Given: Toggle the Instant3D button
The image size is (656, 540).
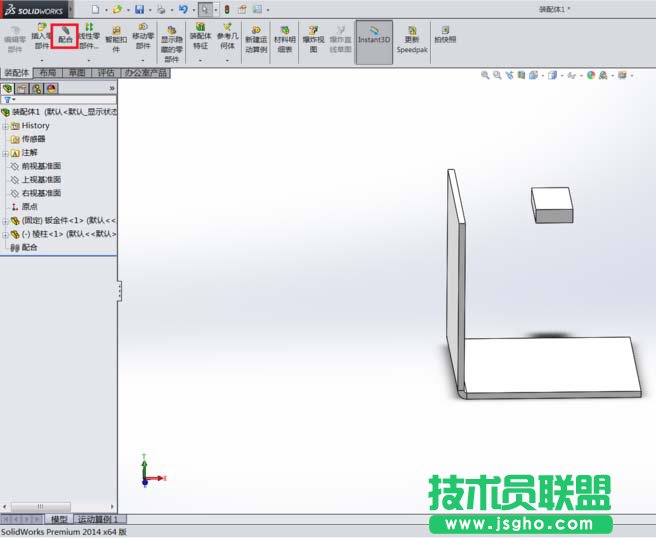Looking at the screenshot, I should pyautogui.click(x=374, y=42).
